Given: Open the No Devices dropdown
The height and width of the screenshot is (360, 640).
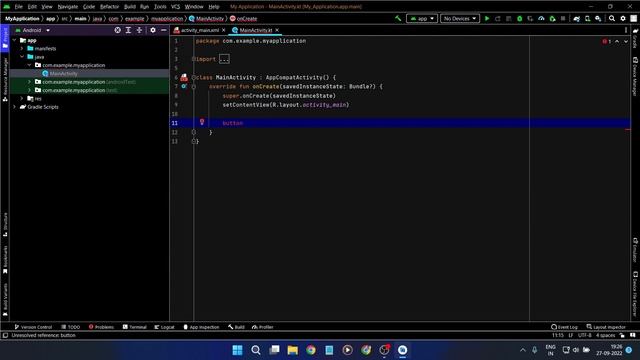Looking at the screenshot, I should coord(460,18).
